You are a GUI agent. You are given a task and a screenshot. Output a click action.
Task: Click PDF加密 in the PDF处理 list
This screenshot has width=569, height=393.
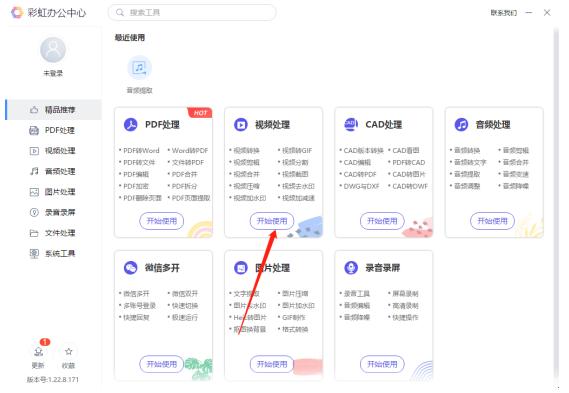pos(136,186)
